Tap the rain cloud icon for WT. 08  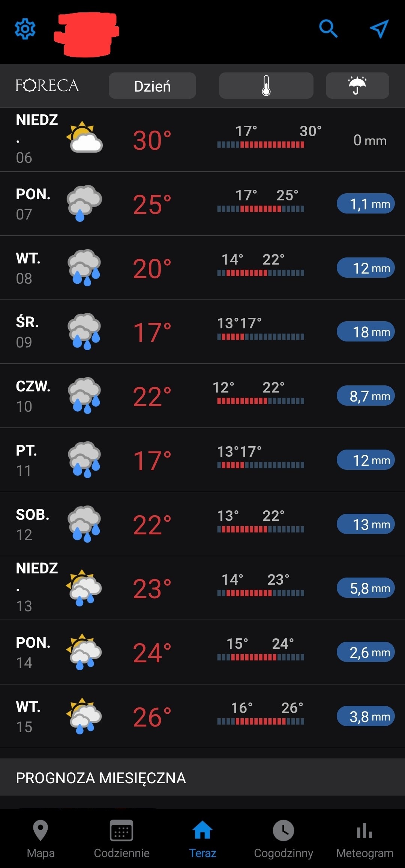84,268
